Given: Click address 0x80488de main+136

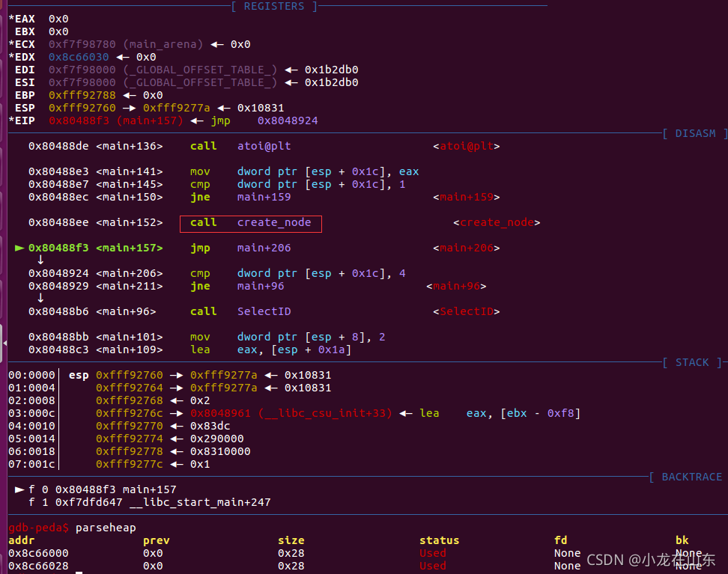Looking at the screenshot, I should 96,146.
